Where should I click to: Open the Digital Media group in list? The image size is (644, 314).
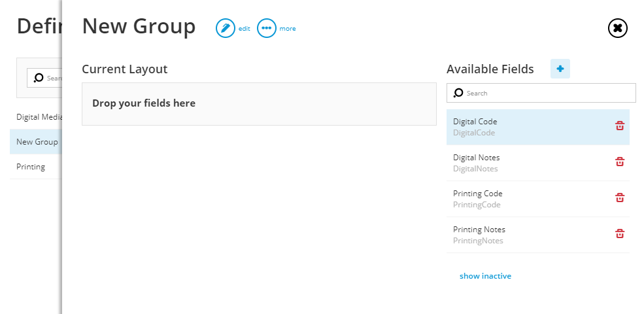(x=36, y=117)
